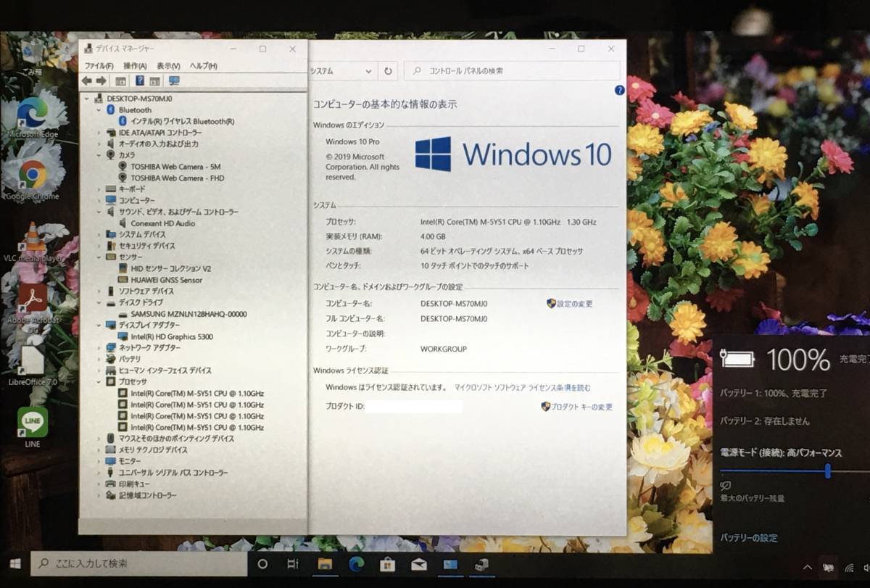Open Mail app from taskbar
The image size is (870, 588).
coord(419,564)
